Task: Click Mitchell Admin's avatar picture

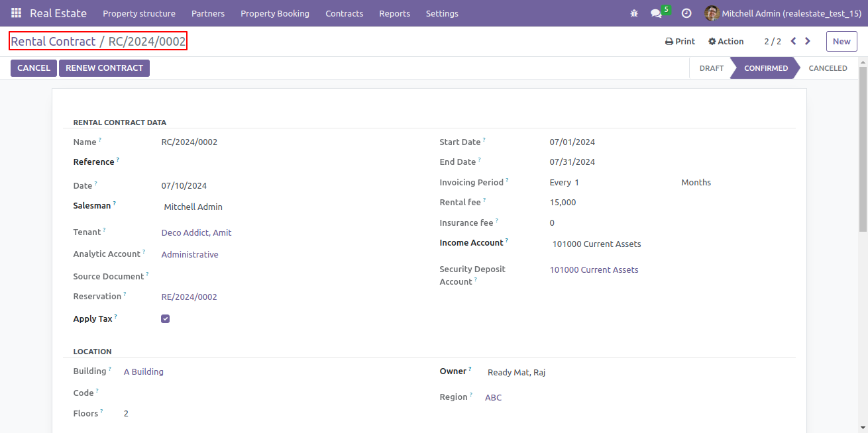Action: point(712,13)
